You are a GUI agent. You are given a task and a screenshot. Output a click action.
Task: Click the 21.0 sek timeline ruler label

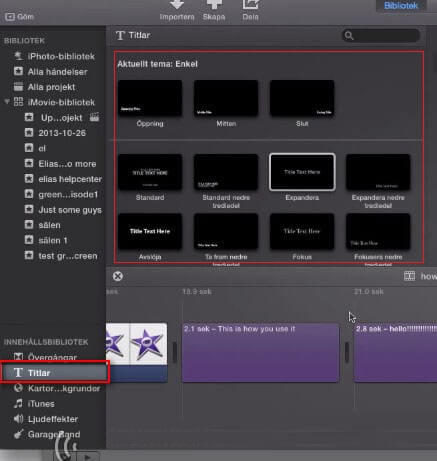(x=369, y=292)
